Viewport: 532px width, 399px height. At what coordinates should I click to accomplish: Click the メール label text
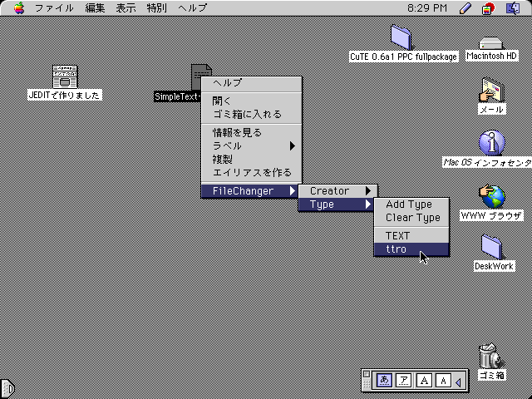pos(492,109)
